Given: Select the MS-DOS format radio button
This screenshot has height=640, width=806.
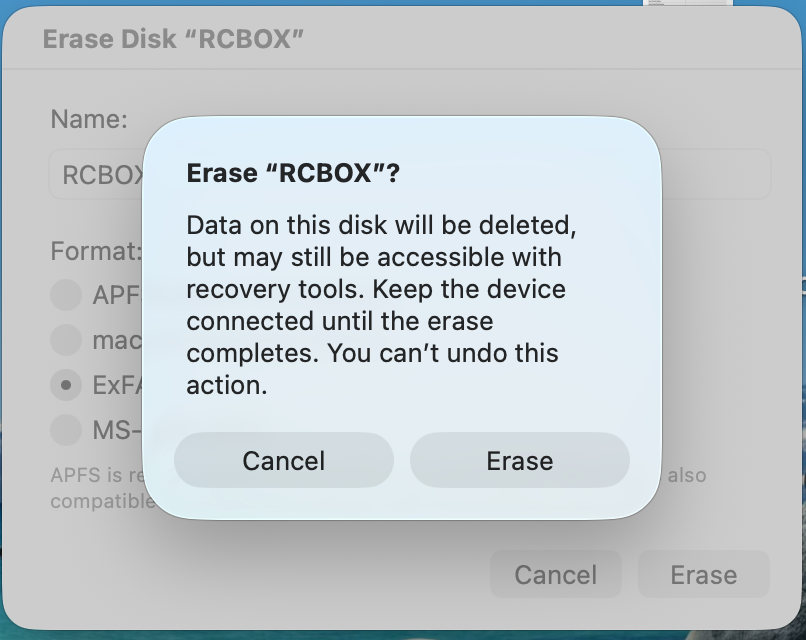Looking at the screenshot, I should 66,430.
